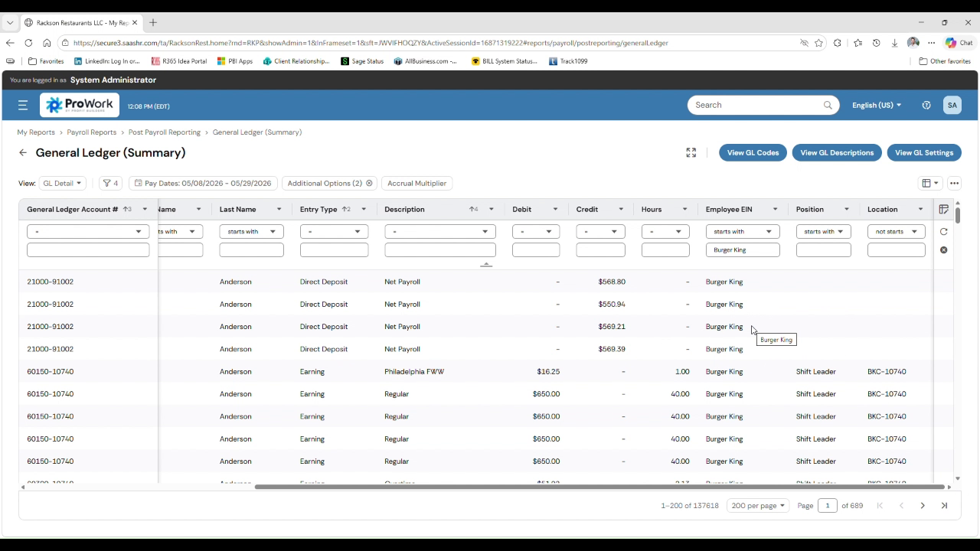Click the Employee EIN filter field 'Burger King'
The height and width of the screenshot is (551, 980).
(x=743, y=249)
